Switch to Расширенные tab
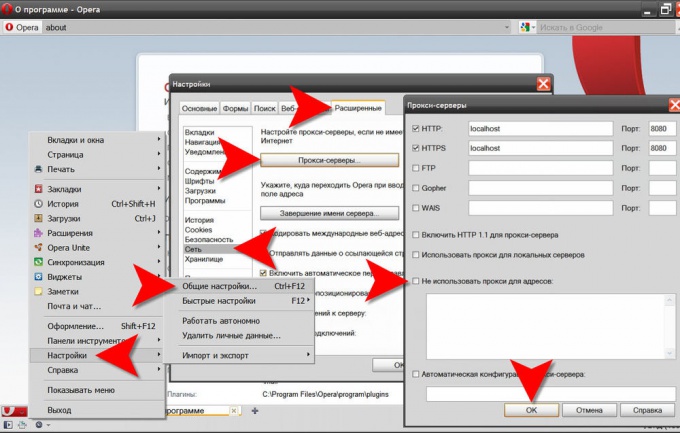 tap(358, 108)
